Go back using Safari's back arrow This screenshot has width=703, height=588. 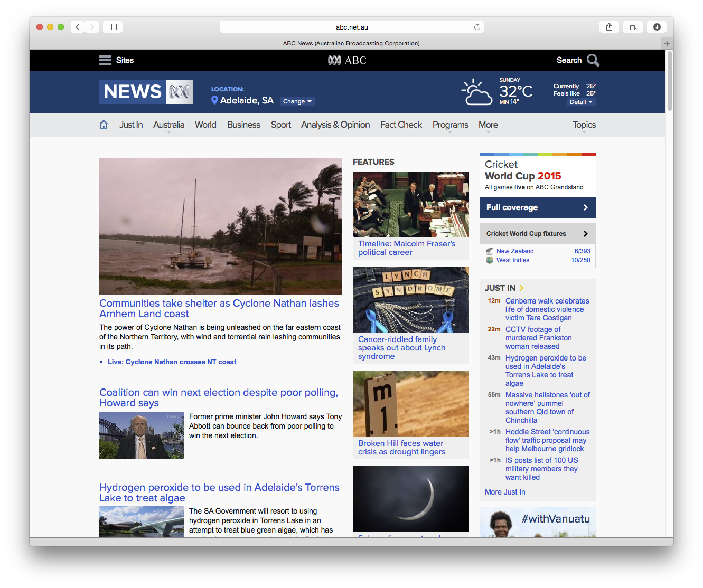point(77,27)
